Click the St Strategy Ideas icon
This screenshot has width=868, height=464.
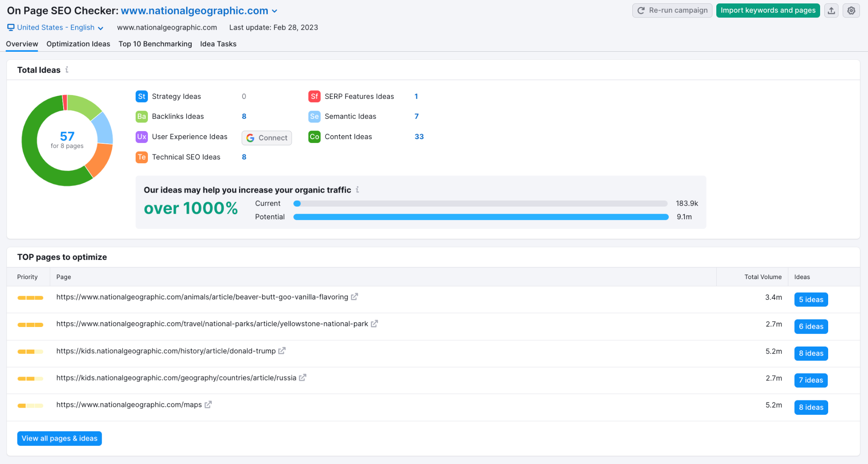(x=142, y=96)
